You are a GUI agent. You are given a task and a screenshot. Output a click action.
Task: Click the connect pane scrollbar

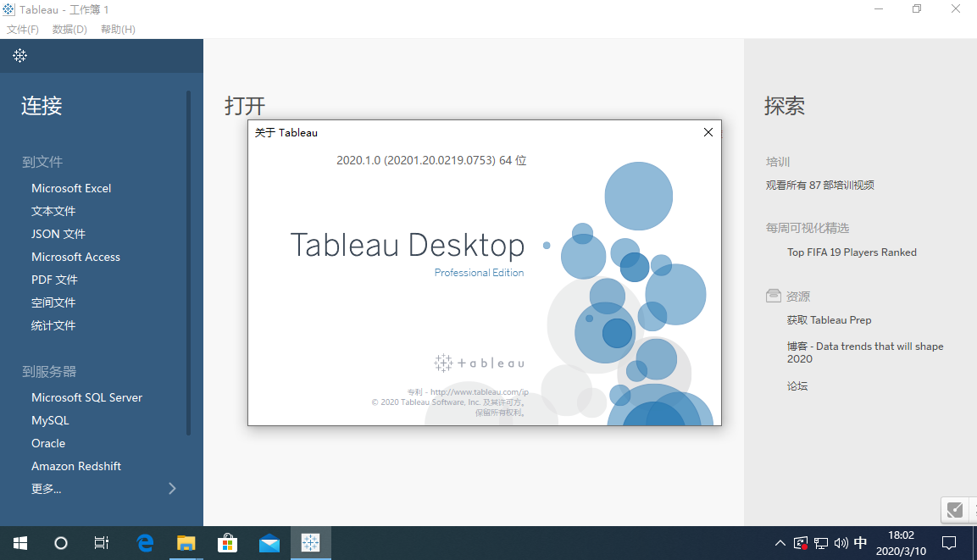click(188, 262)
